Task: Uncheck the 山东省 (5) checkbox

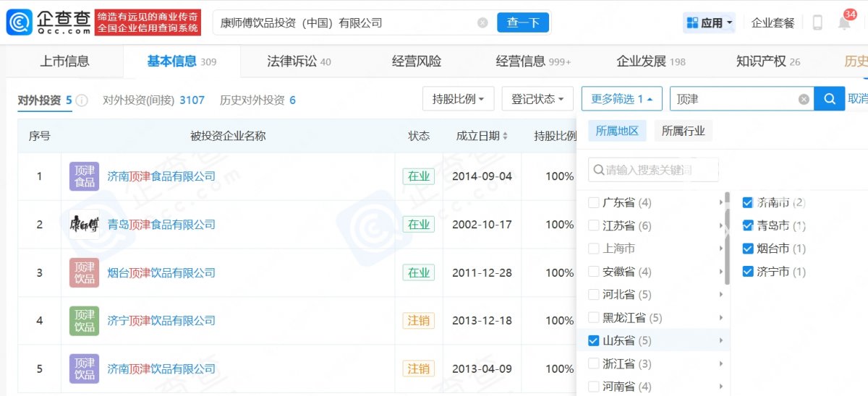Action: pos(594,340)
